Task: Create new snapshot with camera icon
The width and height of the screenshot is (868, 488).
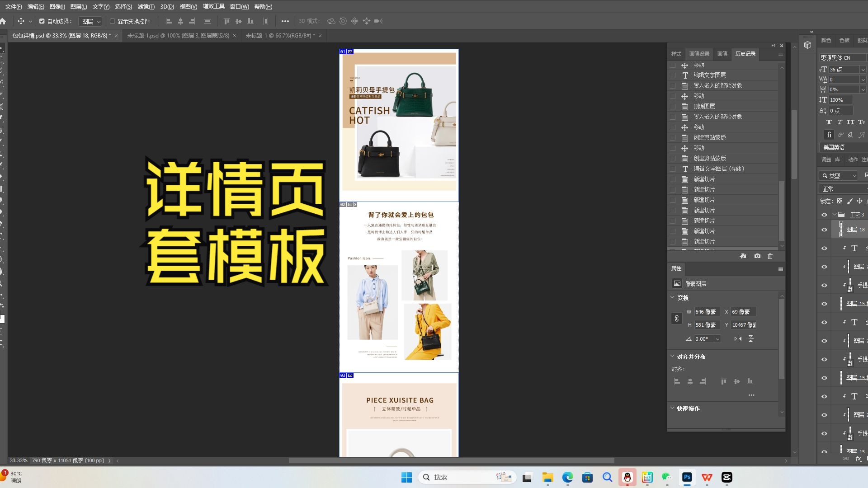Action: pos(757,256)
